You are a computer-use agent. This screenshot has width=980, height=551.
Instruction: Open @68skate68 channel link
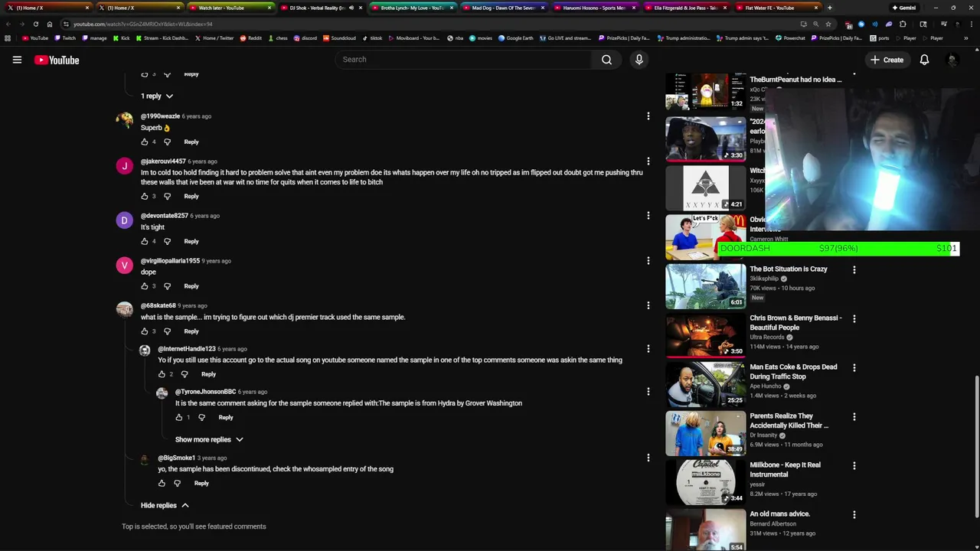pyautogui.click(x=158, y=305)
